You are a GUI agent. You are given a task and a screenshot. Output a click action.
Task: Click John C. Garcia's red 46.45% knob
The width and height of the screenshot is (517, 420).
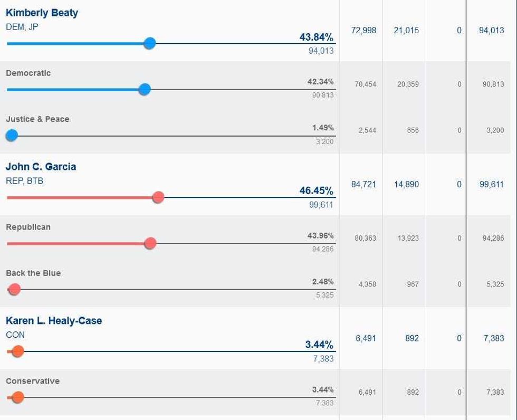tap(158, 197)
